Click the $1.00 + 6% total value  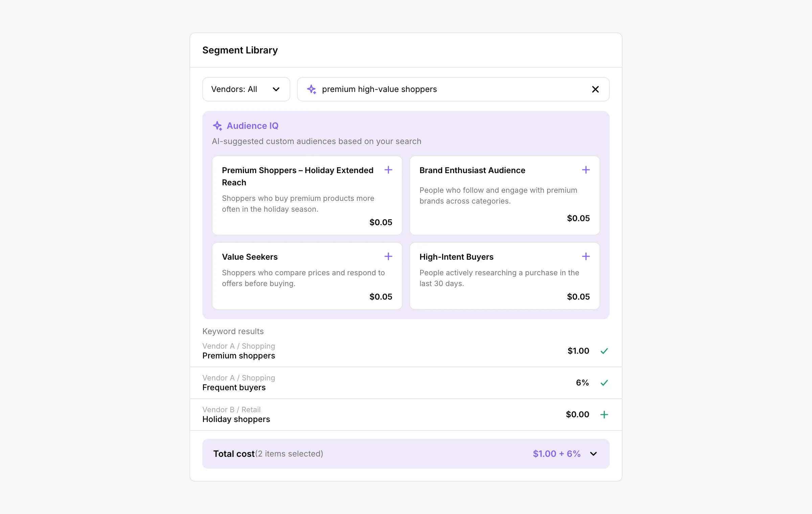557,454
